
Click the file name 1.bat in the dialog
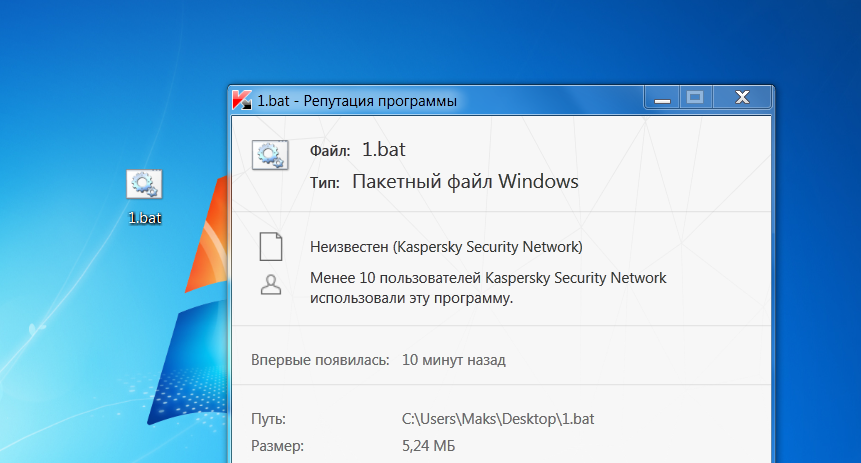tap(384, 150)
